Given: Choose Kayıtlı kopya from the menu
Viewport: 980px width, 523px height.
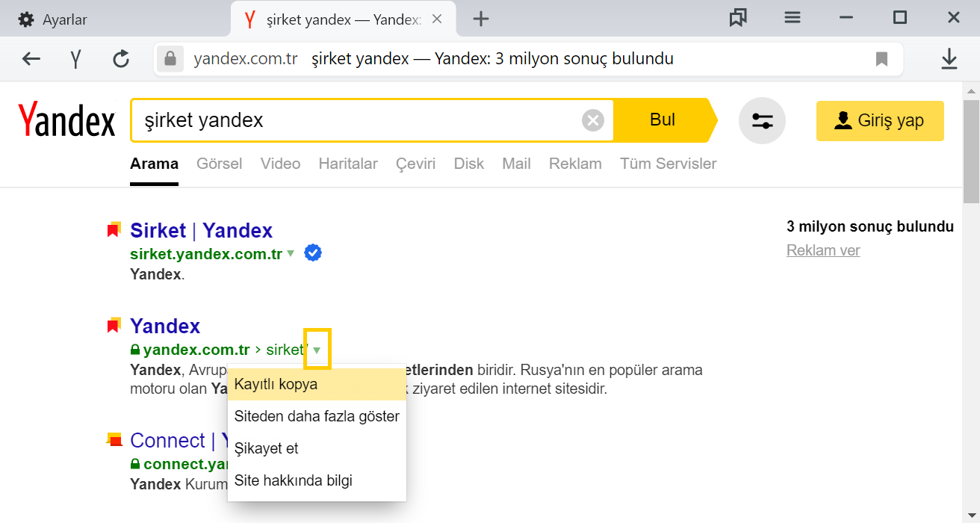Looking at the screenshot, I should coord(317,384).
